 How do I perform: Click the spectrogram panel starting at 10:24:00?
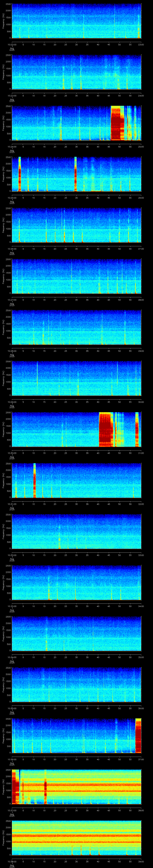coord(76,123)
